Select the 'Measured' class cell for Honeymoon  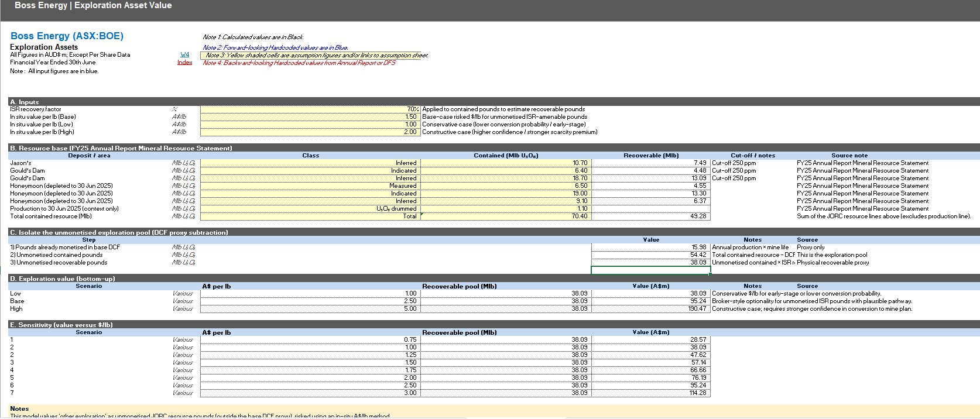point(310,186)
